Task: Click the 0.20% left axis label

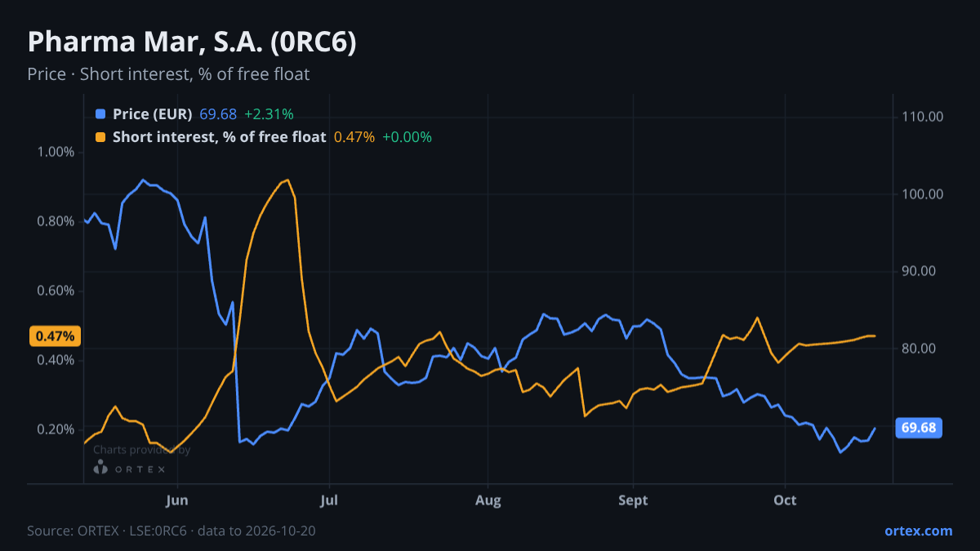Action: [x=56, y=429]
